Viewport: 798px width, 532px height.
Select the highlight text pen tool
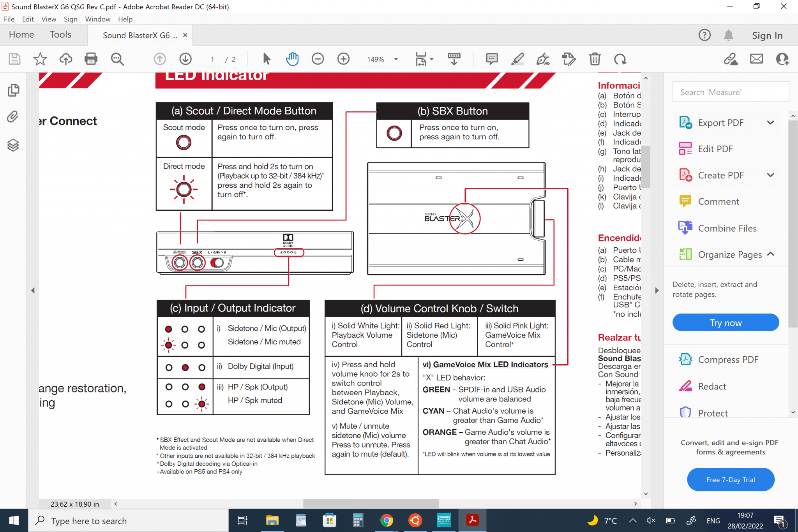(517, 59)
